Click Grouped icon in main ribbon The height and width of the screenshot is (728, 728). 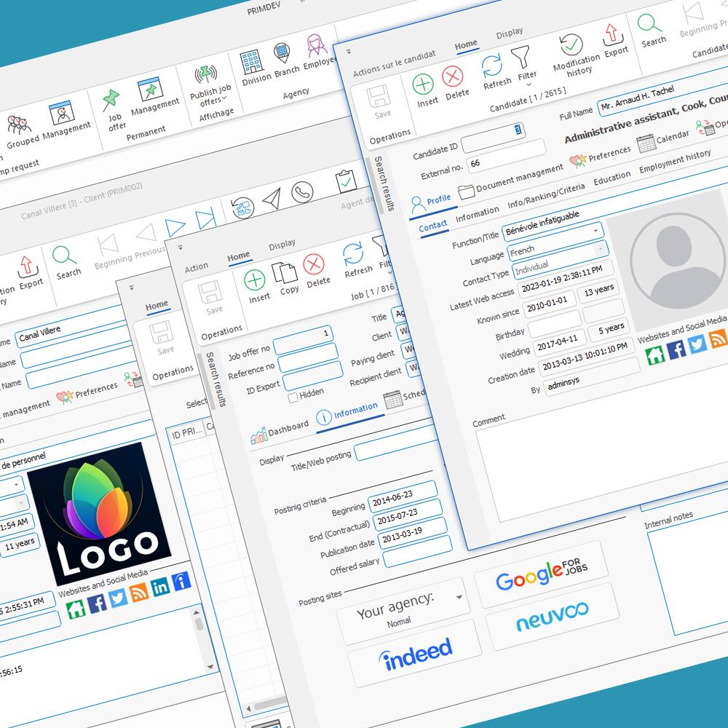(x=19, y=124)
